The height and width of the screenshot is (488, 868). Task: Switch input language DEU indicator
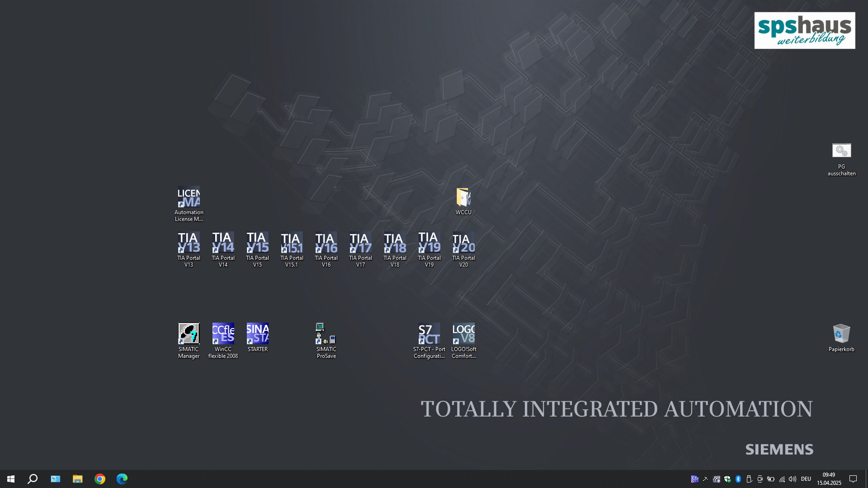[x=806, y=479]
